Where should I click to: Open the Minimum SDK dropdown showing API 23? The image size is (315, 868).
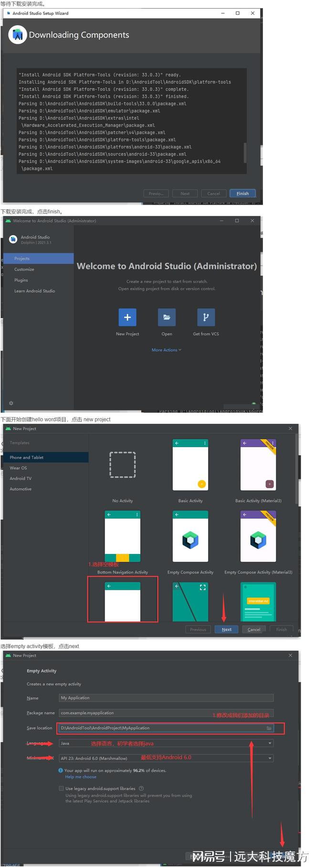point(166,758)
